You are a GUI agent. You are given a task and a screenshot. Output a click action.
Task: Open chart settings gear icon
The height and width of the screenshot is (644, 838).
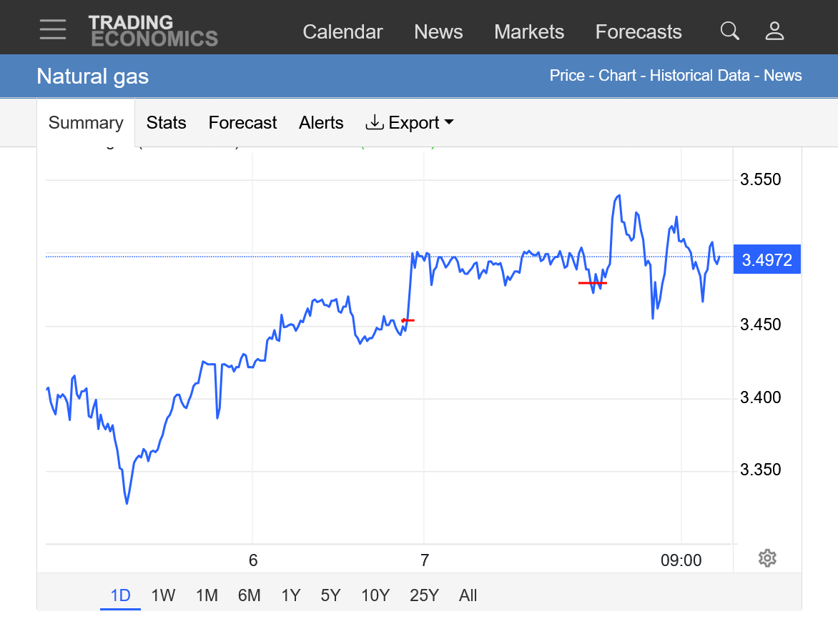click(767, 558)
